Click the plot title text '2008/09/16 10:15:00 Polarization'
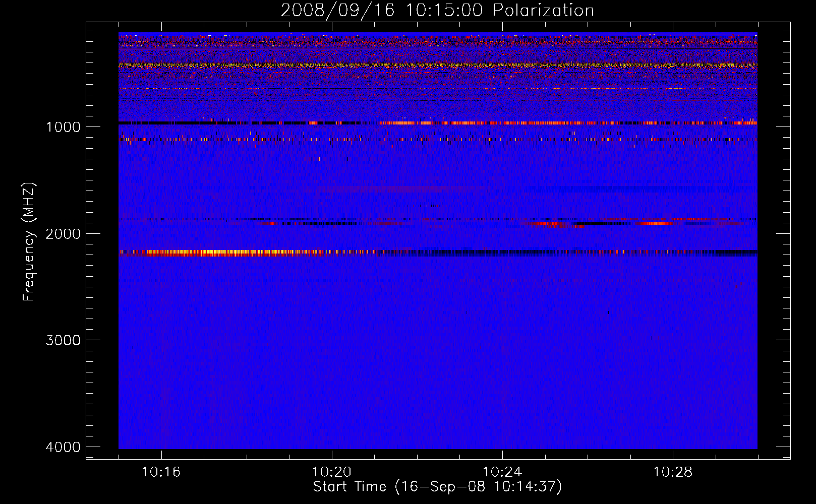Screen dimensions: 816x504 pos(437,11)
